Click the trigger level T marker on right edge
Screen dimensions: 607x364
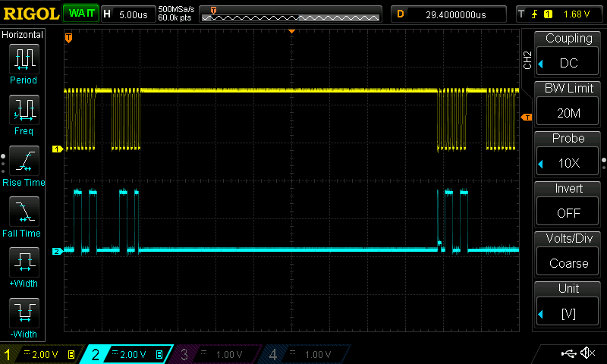pos(527,118)
